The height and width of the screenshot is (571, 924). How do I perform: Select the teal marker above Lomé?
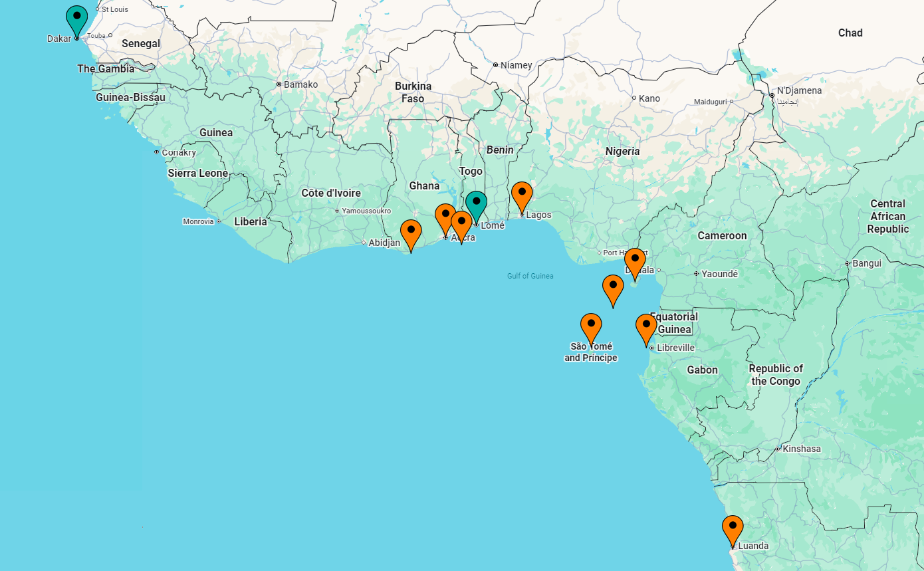[x=476, y=204]
